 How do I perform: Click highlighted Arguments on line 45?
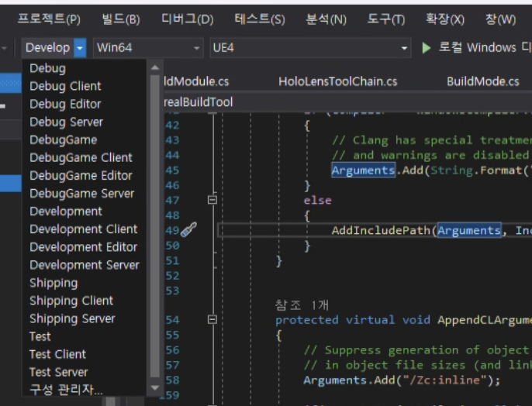363,170
